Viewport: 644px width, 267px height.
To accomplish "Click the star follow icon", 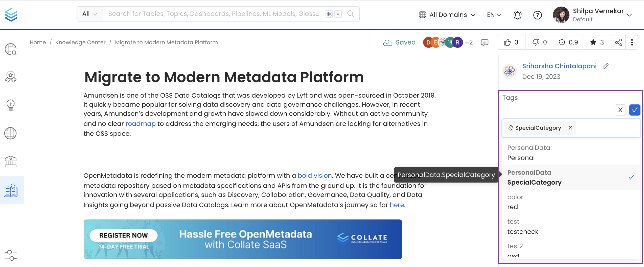I will click(x=597, y=42).
